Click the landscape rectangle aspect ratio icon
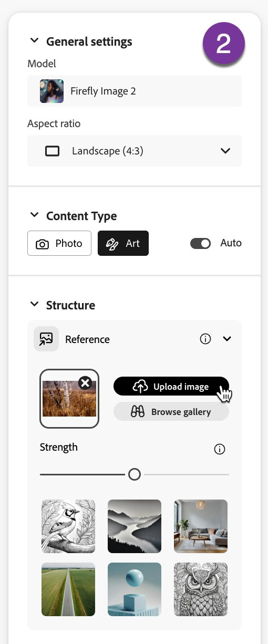This screenshot has width=268, height=644. click(x=53, y=151)
